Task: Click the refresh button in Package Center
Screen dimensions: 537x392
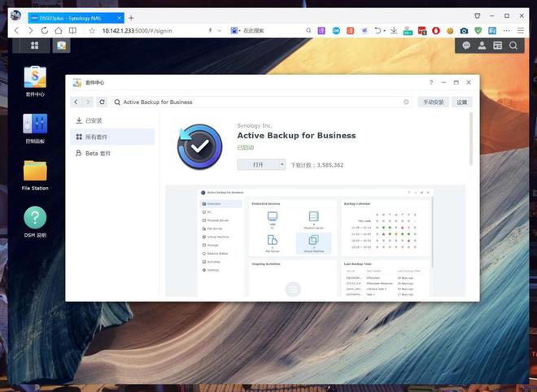Action: [102, 102]
